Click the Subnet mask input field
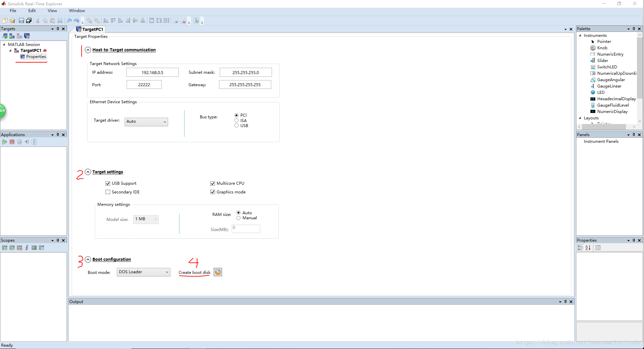The height and width of the screenshot is (349, 644). tap(245, 72)
